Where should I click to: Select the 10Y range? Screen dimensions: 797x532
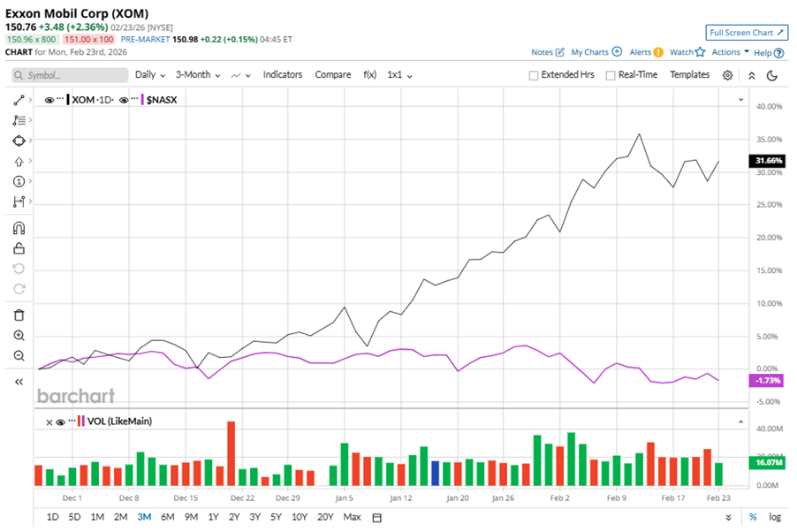tap(300, 517)
